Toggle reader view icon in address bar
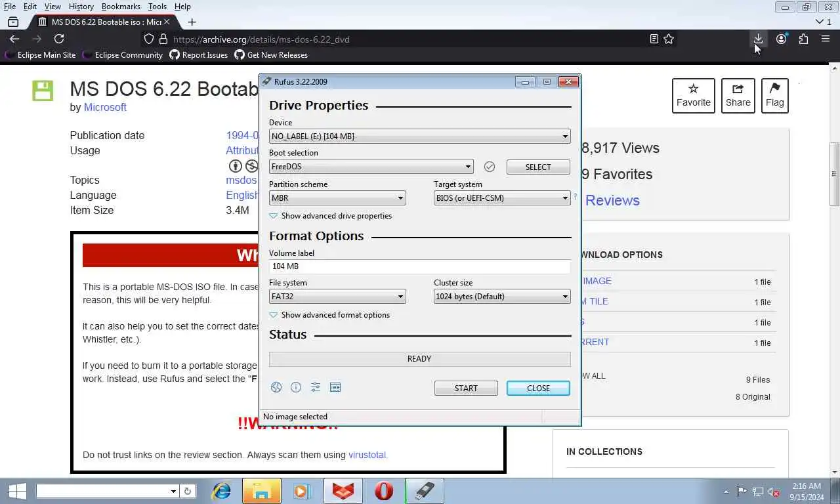Viewport: 840px width, 504px height. click(x=654, y=39)
